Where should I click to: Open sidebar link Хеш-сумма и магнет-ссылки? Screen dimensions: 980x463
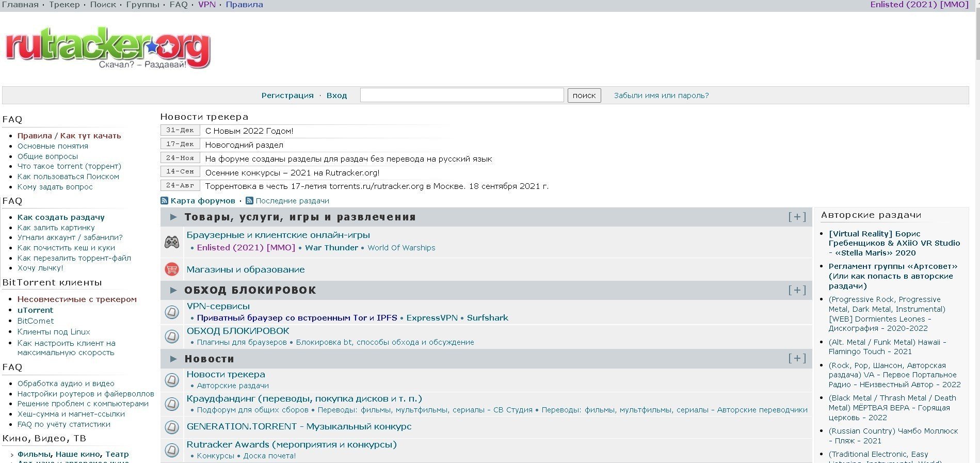click(71, 414)
